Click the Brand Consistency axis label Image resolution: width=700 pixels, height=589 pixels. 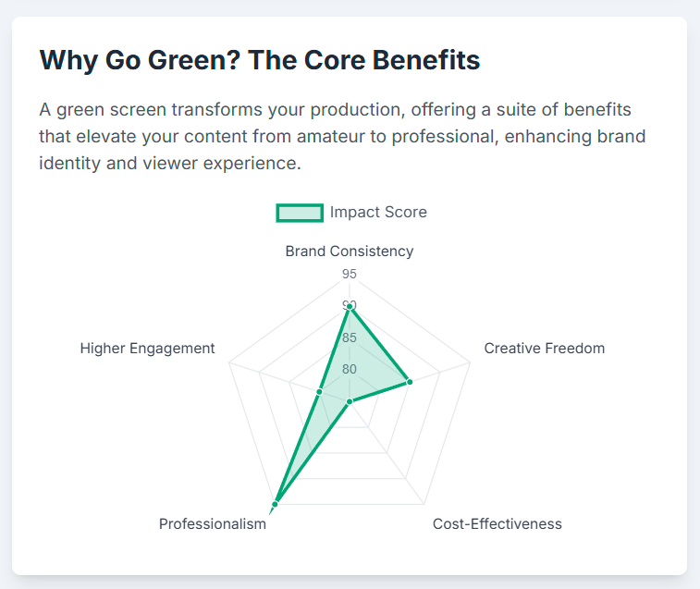click(x=350, y=251)
